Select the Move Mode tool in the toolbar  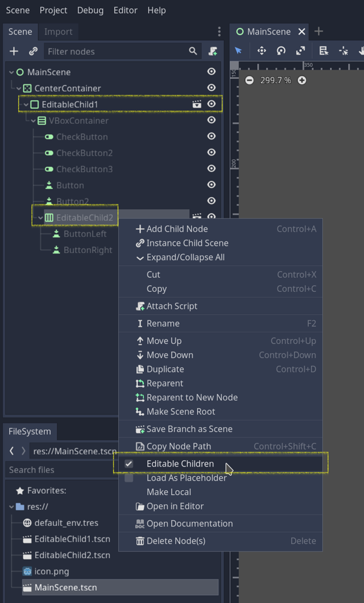(261, 51)
